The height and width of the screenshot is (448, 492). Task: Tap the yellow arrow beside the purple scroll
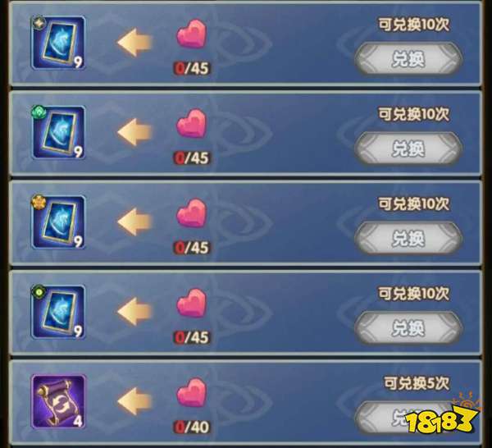pos(134,401)
